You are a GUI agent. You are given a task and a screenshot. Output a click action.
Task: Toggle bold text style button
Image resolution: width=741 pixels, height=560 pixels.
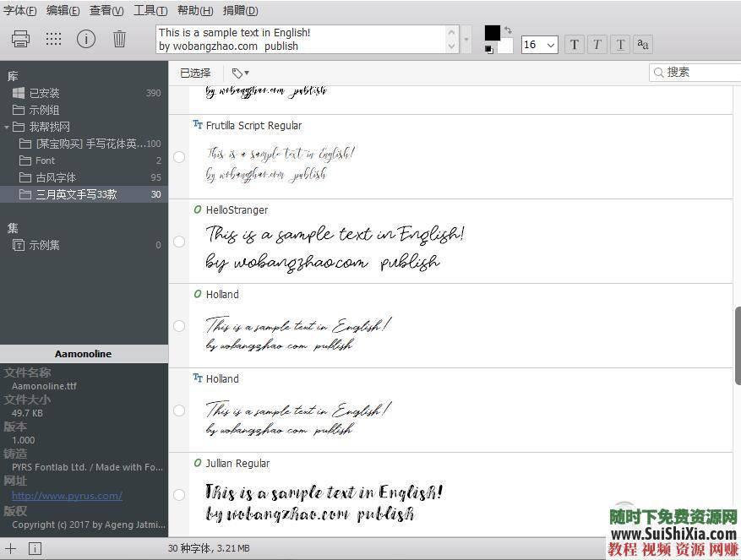click(x=575, y=45)
